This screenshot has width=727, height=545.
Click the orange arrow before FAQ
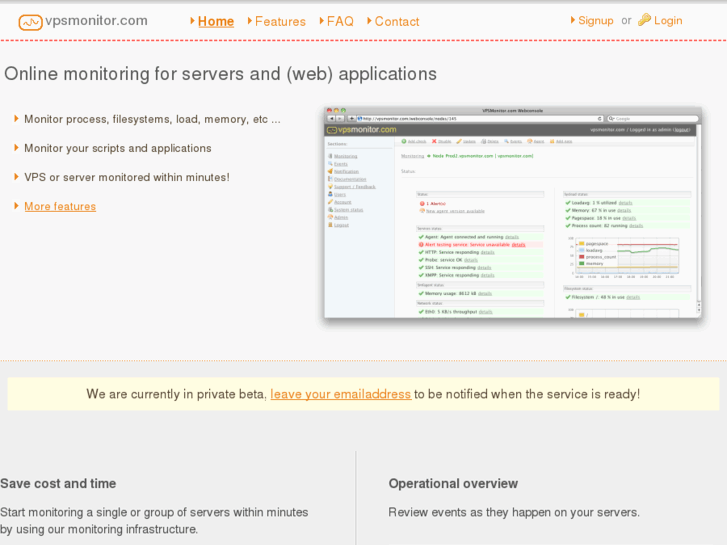(322, 20)
